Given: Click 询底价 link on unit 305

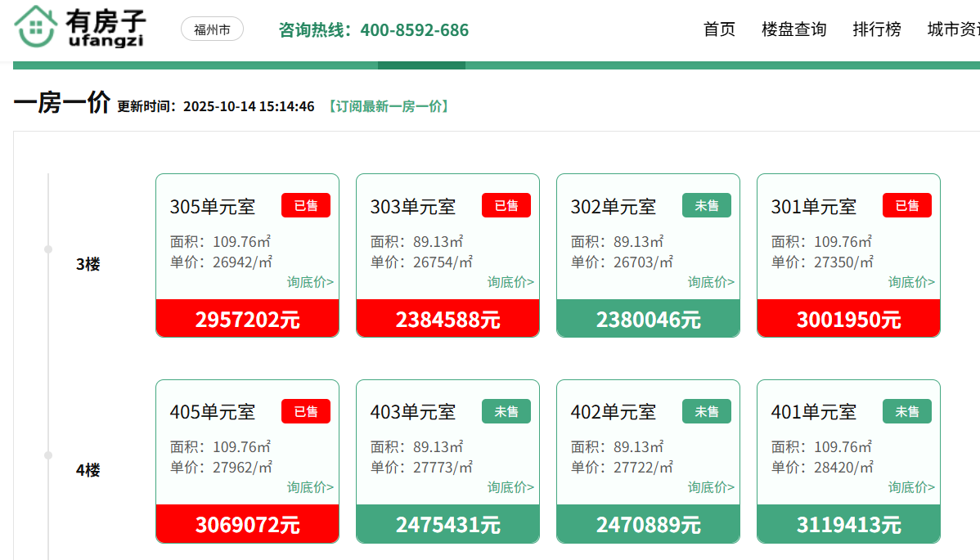Looking at the screenshot, I should tap(310, 282).
